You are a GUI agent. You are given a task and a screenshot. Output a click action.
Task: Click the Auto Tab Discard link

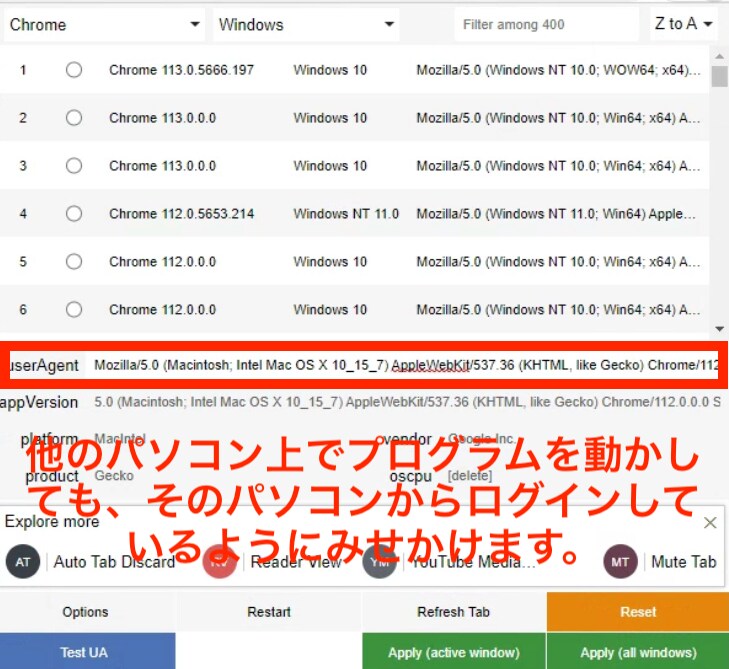(114, 562)
